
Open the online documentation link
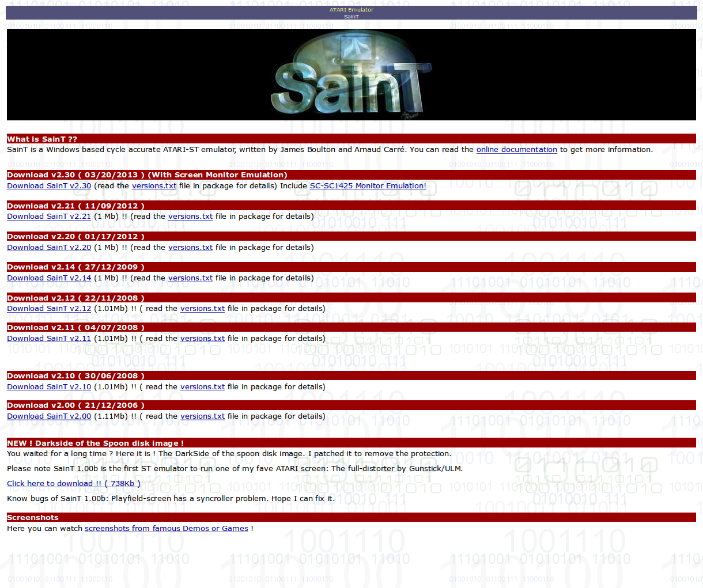(516, 150)
